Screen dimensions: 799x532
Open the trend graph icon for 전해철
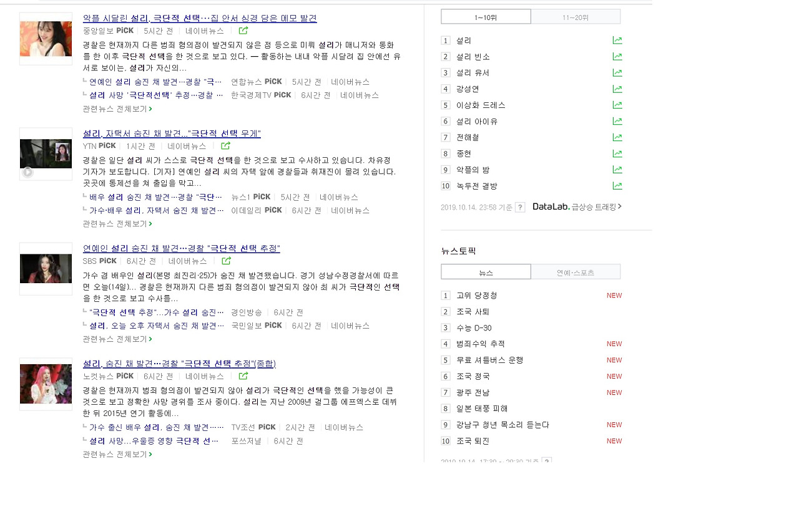point(617,137)
